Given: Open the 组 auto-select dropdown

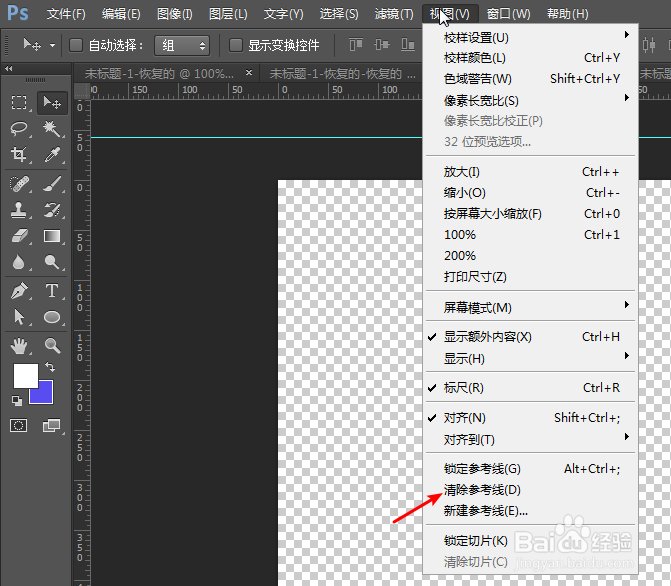Looking at the screenshot, I should pyautogui.click(x=182, y=45).
